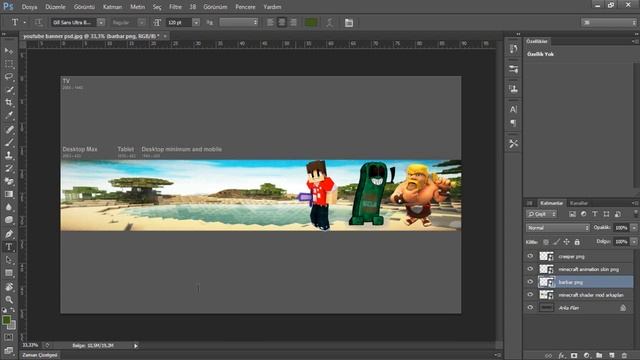Select the Pen tool

[x=9, y=234]
